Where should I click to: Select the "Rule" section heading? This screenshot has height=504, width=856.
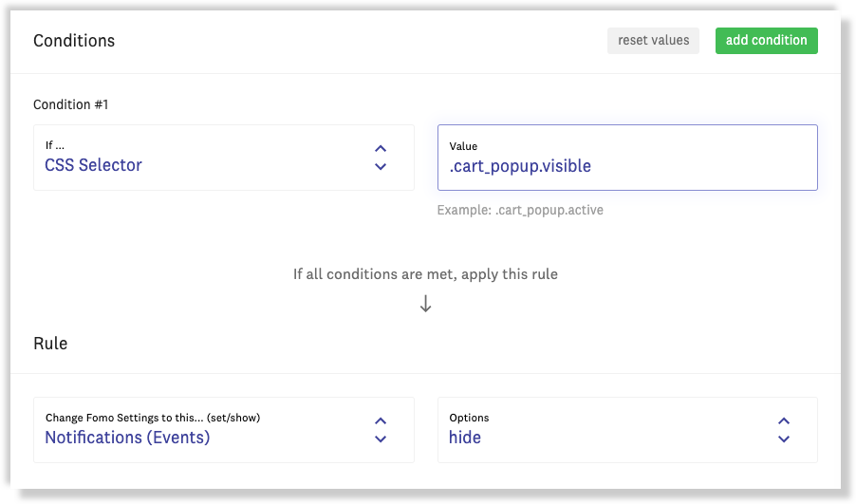pyautogui.click(x=50, y=344)
